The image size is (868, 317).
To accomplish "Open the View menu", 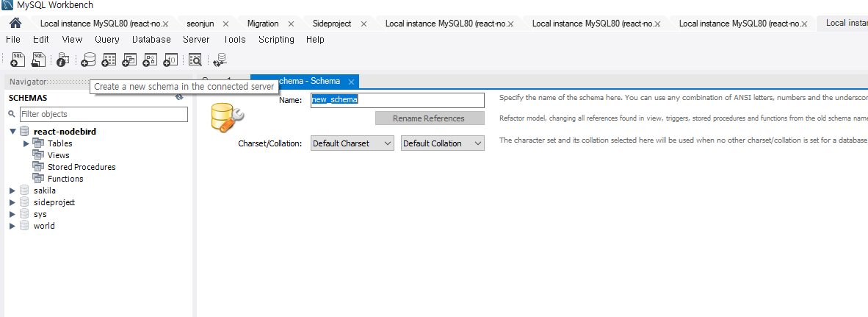I will click(72, 39).
